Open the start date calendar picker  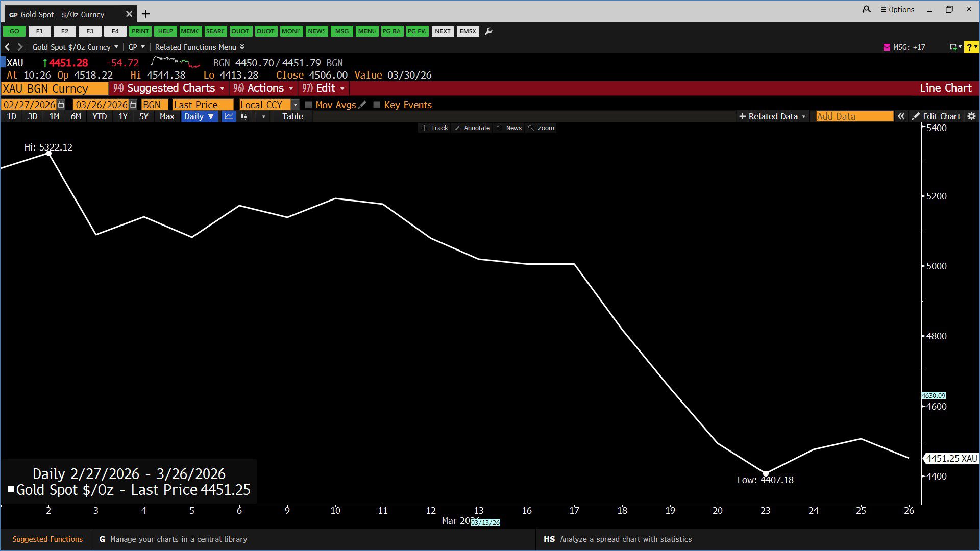click(61, 105)
